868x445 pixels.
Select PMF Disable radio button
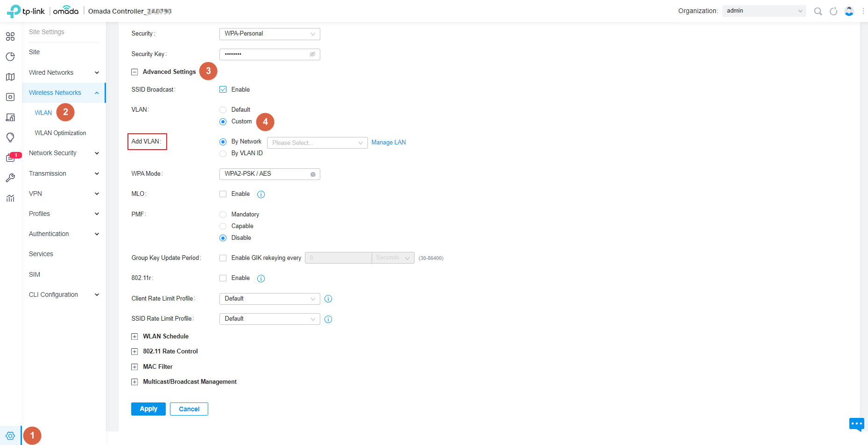pos(223,238)
